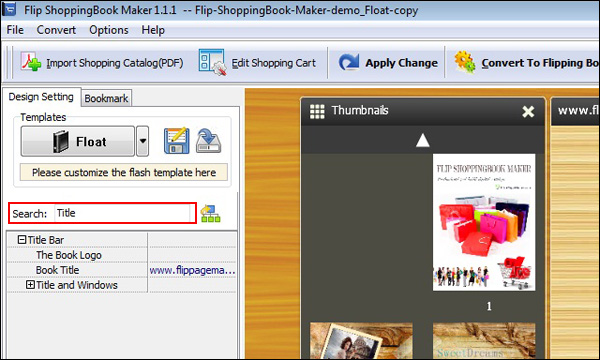Close the Thumbnails panel
Screen dimensions: 600x360
click(528, 112)
